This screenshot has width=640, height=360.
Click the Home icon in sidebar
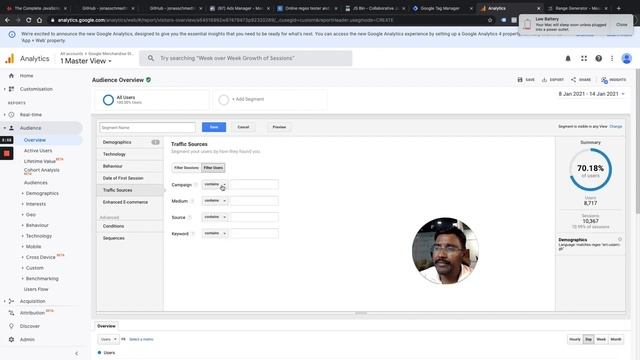[x=11, y=76]
